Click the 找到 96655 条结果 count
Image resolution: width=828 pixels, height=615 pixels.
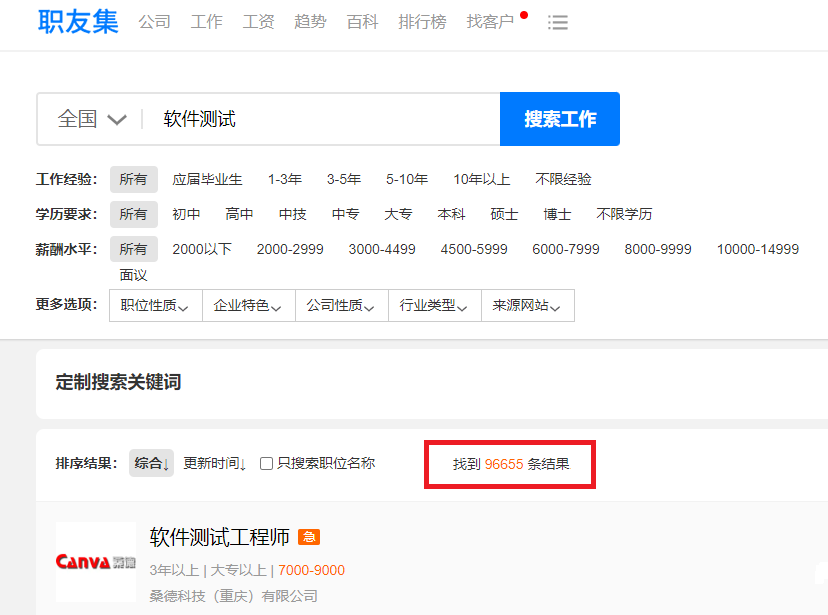[511, 465]
